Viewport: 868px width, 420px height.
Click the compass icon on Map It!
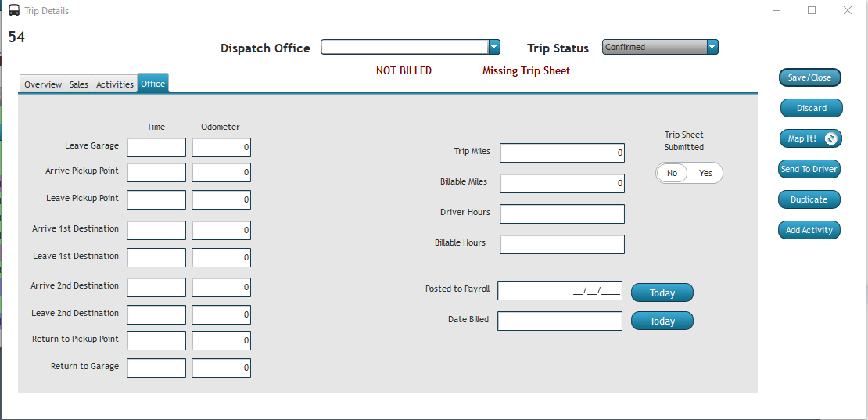pyautogui.click(x=831, y=138)
